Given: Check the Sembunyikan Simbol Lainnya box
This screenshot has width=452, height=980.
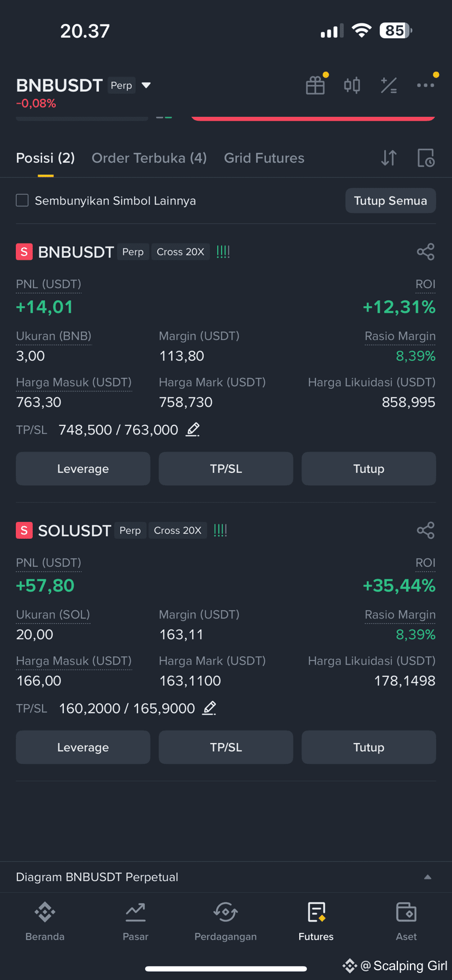Looking at the screenshot, I should tap(22, 200).
